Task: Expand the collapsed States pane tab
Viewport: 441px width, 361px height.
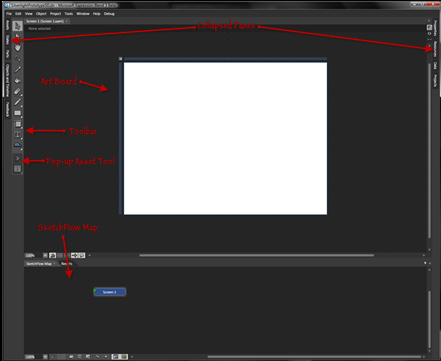Action: coord(8,40)
